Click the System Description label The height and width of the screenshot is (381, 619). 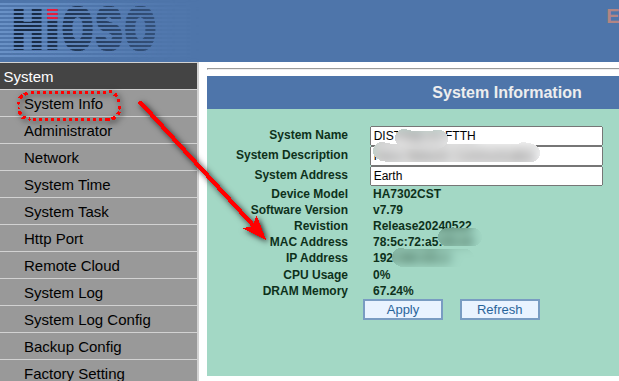pos(292,155)
